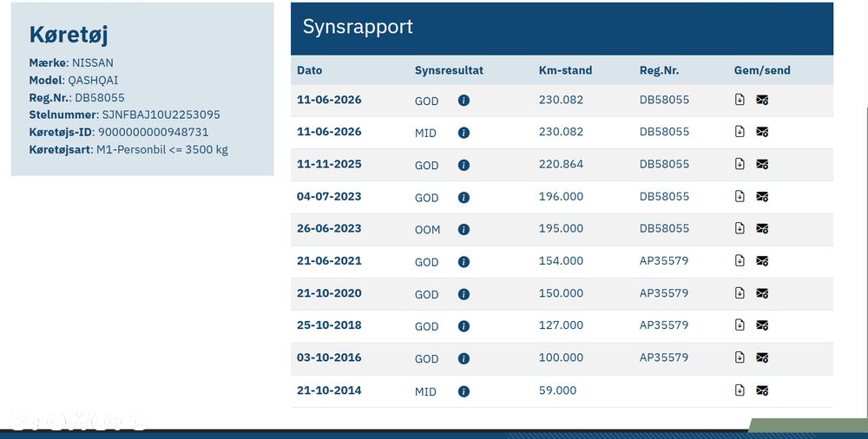Click the Stelnummer value SJNFBAJ10U2253095
The image size is (868, 439).
[x=161, y=115]
